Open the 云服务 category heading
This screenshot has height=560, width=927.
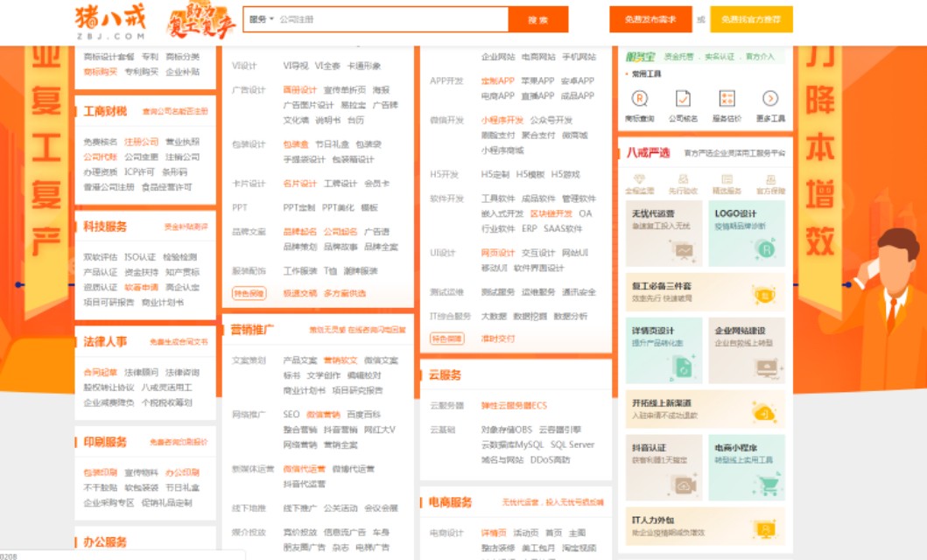pos(445,375)
